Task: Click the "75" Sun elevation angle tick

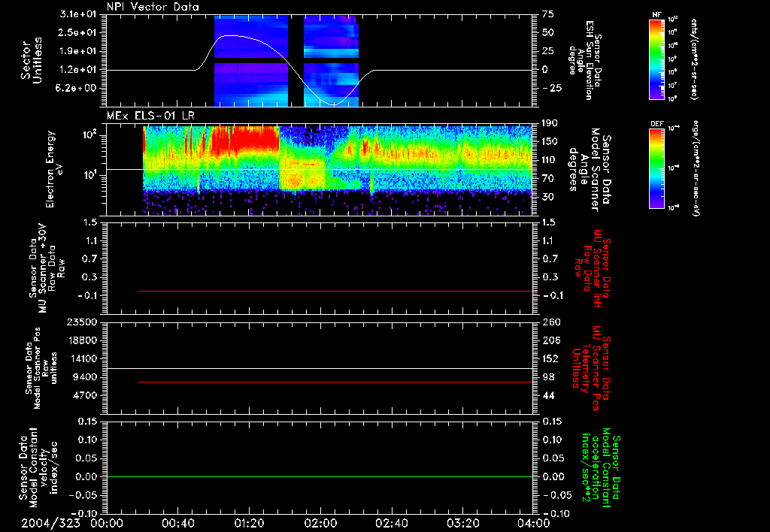Action: tap(548, 14)
